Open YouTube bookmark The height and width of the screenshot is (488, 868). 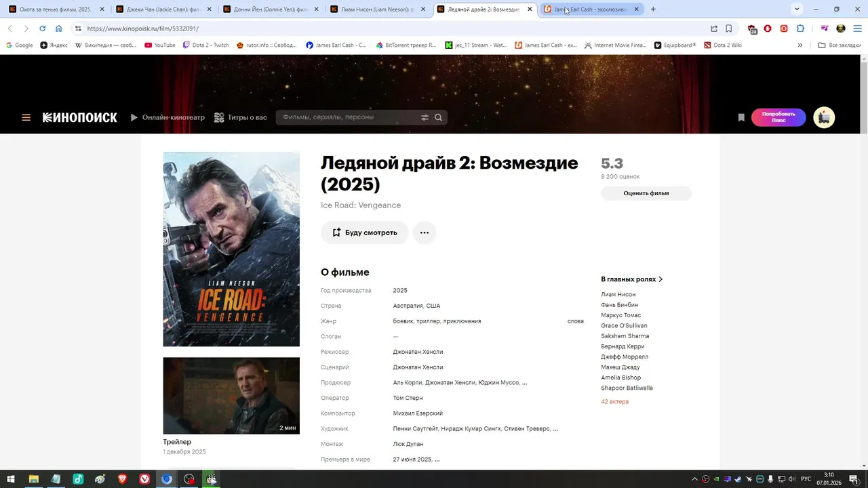(160, 45)
